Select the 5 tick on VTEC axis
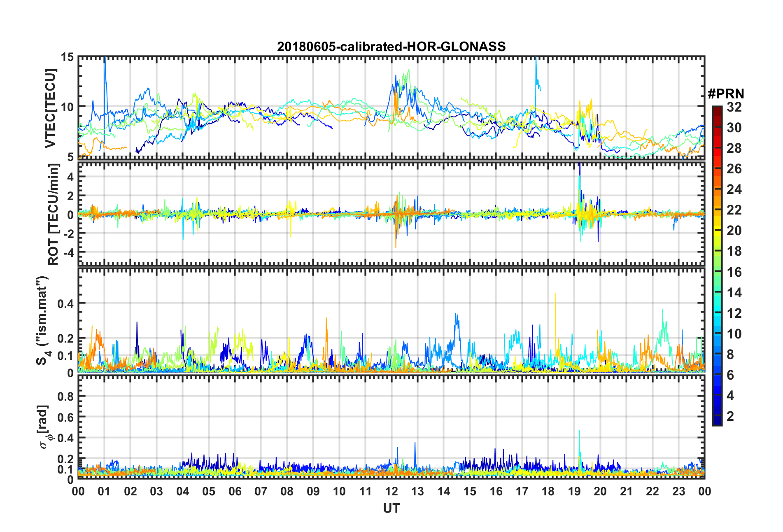Viewport: 783px width, 532px height. (70, 157)
